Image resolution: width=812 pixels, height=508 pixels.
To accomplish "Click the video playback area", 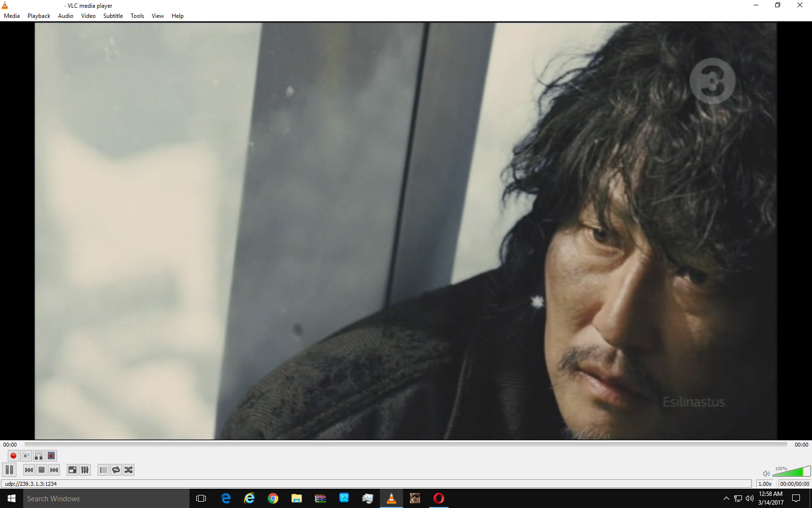I will pos(406,231).
